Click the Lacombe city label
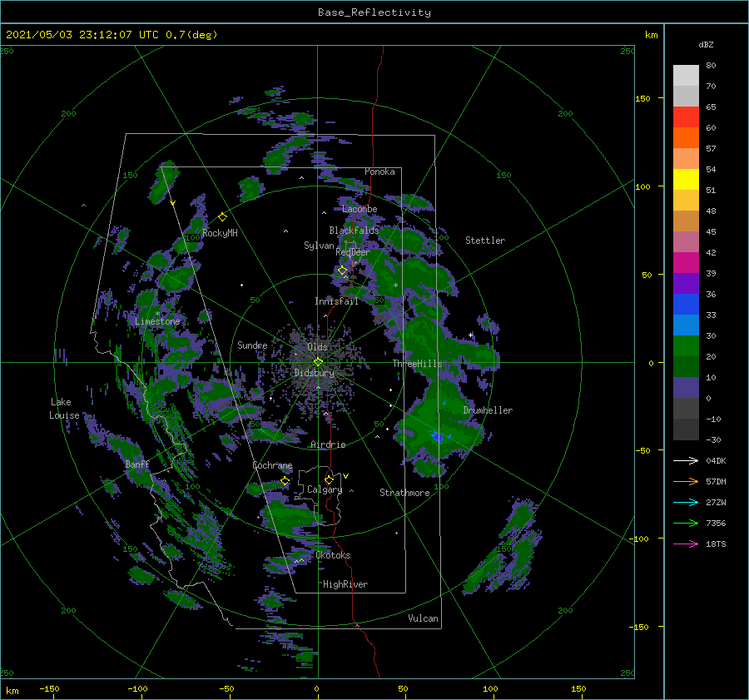749x700 pixels. pyautogui.click(x=360, y=209)
